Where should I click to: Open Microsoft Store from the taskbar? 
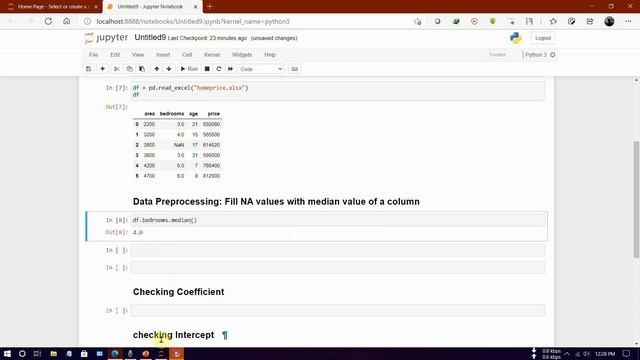[x=84, y=353]
